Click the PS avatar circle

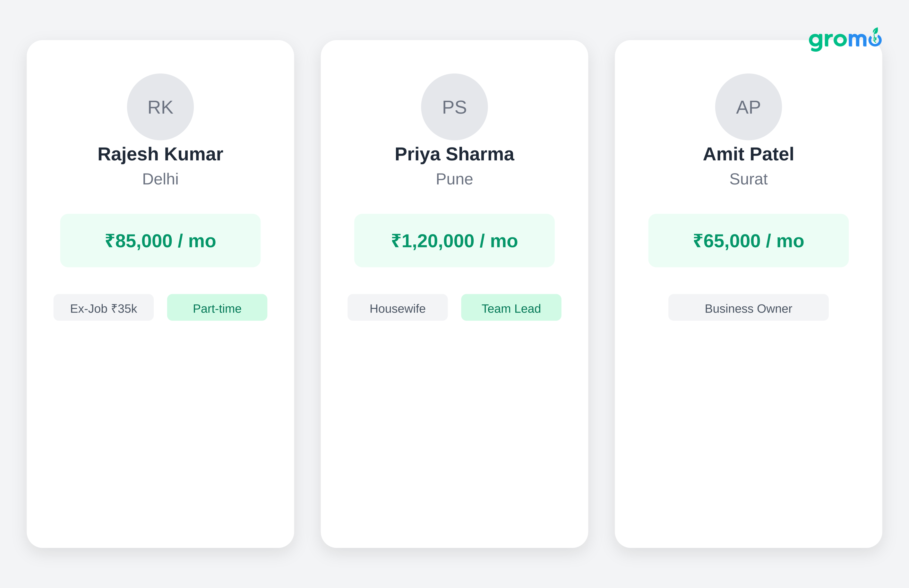coord(454,107)
